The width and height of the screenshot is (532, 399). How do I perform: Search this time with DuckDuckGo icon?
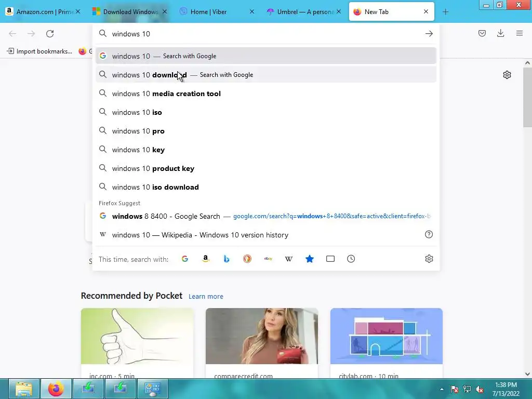pyautogui.click(x=247, y=259)
